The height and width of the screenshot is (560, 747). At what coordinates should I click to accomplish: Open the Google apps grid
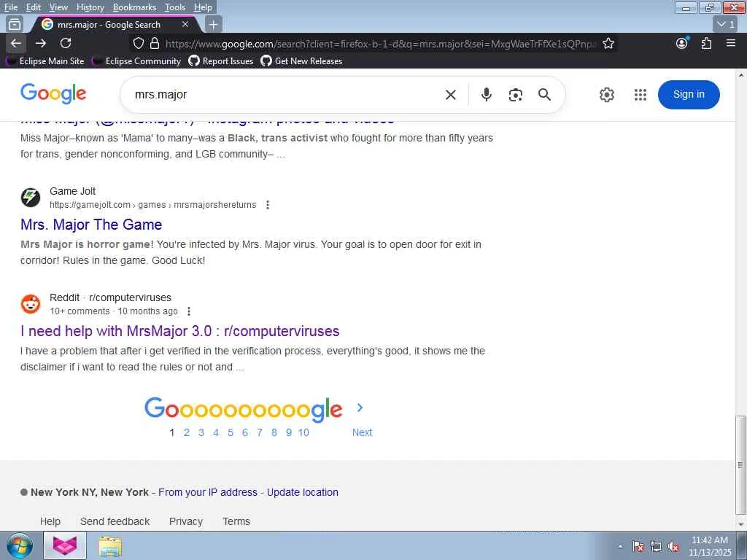click(640, 95)
